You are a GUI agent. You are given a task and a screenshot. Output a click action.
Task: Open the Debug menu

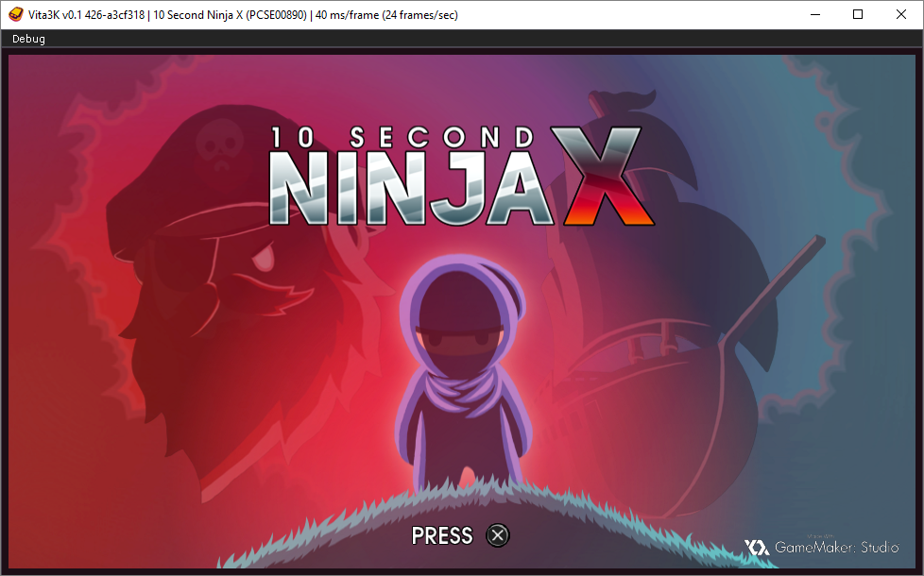[x=28, y=39]
